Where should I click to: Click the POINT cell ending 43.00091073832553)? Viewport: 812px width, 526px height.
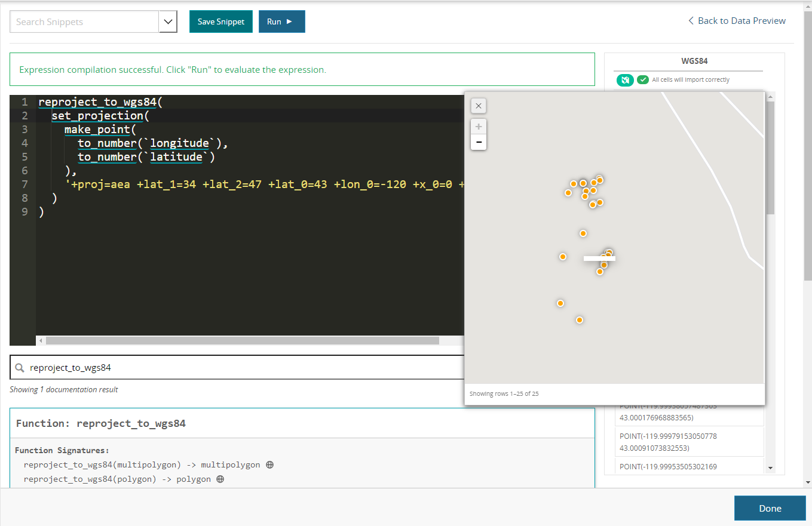(690, 442)
